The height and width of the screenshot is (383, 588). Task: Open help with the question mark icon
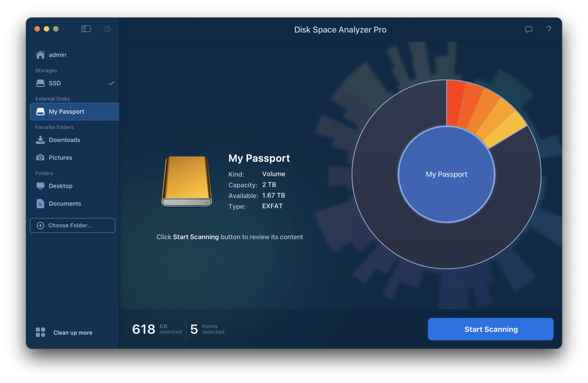pos(549,30)
